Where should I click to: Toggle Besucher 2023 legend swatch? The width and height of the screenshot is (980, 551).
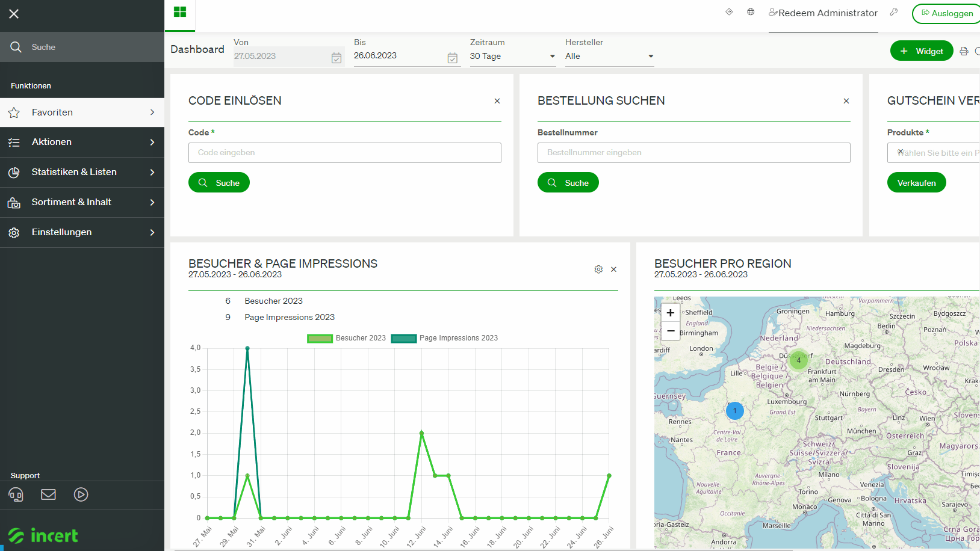point(320,339)
